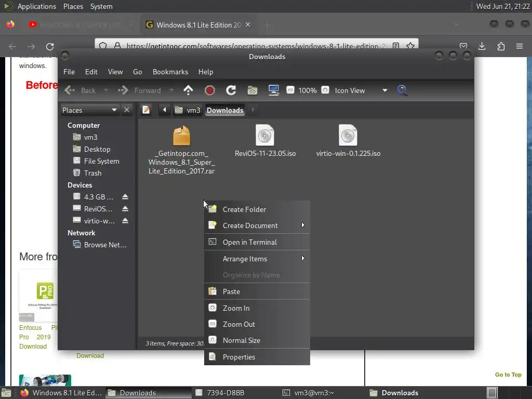Select the virtio-win-0.1.225.iso file
Screen dimensions: 532x399
pos(348,141)
